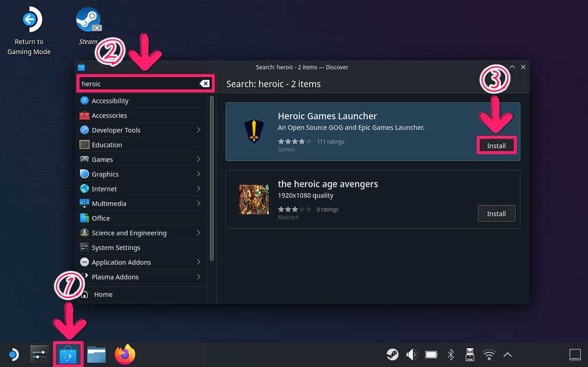This screenshot has width=588, height=367.
Task: Click the Internet globe icon
Action: tap(84, 189)
